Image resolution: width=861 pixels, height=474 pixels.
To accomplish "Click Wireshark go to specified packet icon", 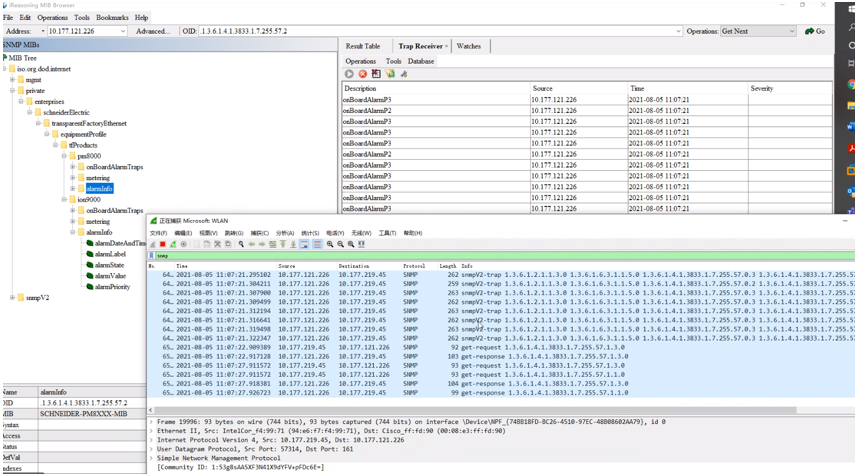I will click(272, 244).
